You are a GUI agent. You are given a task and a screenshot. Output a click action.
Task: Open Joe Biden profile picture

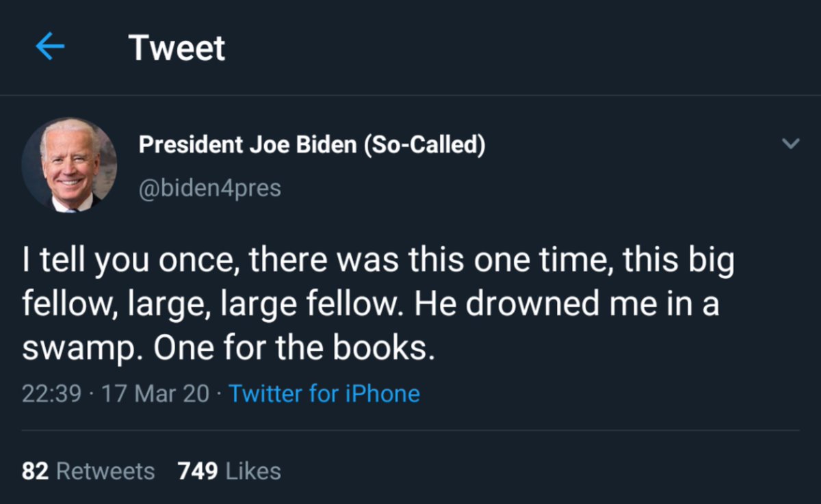pyautogui.click(x=69, y=165)
